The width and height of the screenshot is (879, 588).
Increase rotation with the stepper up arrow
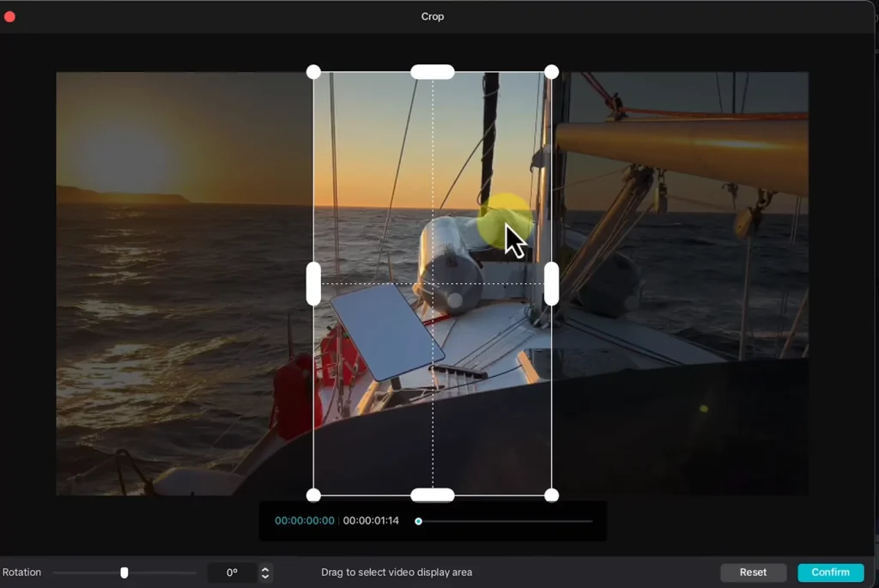(x=265, y=568)
